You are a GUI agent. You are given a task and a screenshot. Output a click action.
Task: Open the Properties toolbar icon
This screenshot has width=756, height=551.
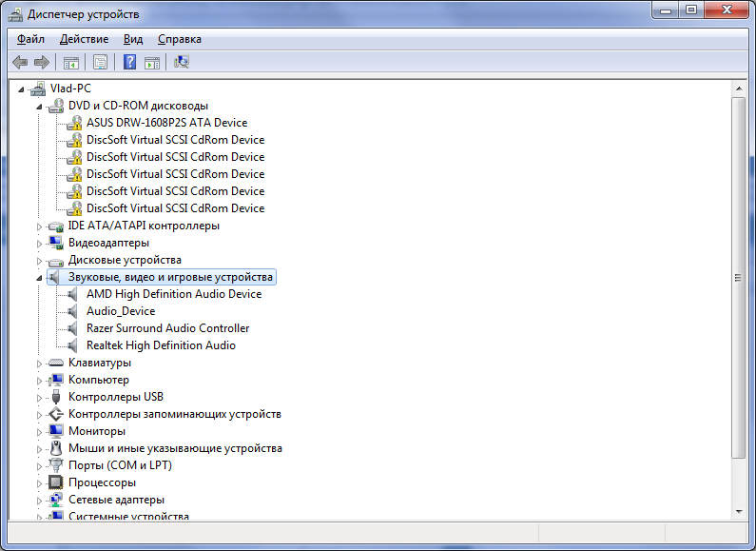pyautogui.click(x=100, y=62)
